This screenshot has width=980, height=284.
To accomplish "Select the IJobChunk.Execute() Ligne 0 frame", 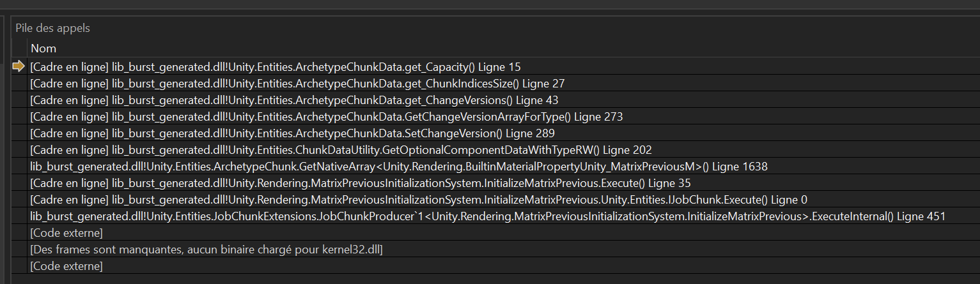I will (418, 200).
